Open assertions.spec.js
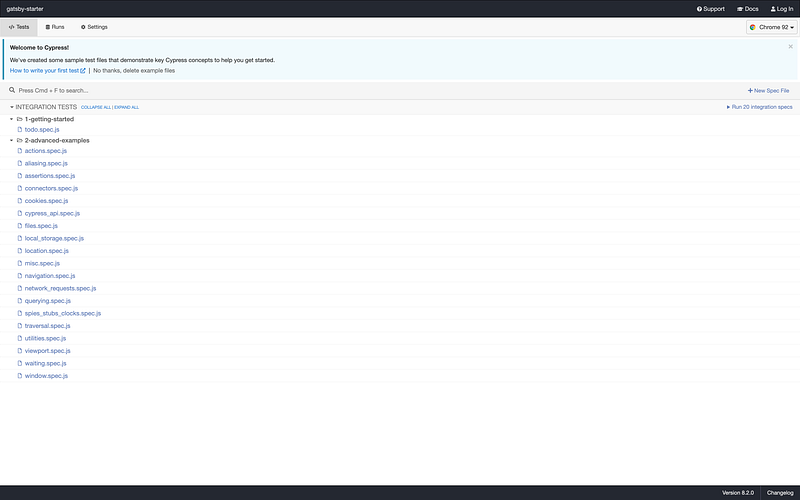Viewport: 800px width, 500px height. 50,176
